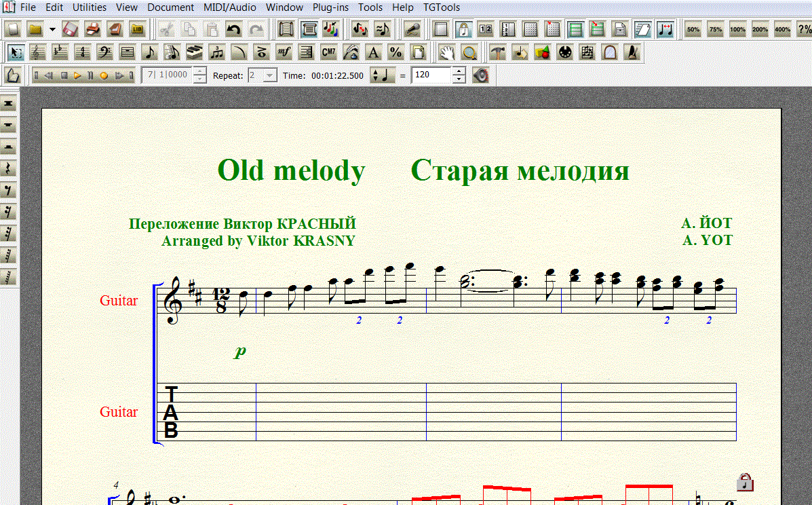This screenshot has height=505, width=812.
Task: Select the Simple Entry eighth note tool
Action: point(150,52)
